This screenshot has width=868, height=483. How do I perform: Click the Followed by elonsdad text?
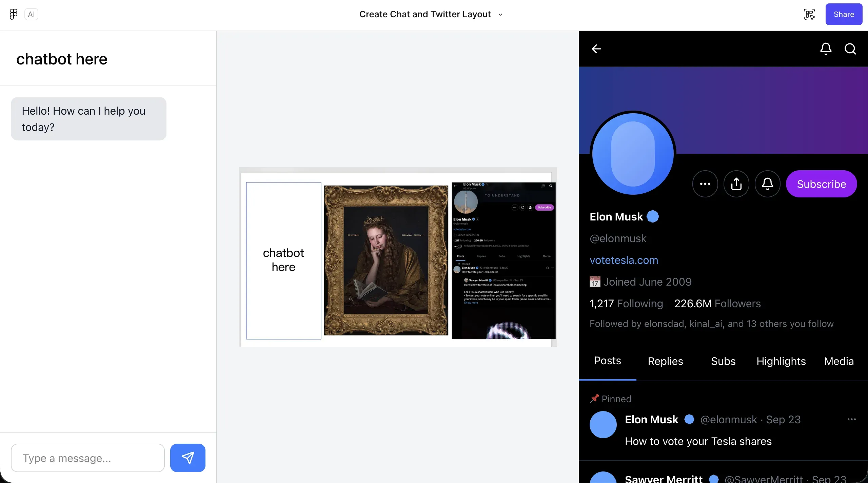coord(712,324)
